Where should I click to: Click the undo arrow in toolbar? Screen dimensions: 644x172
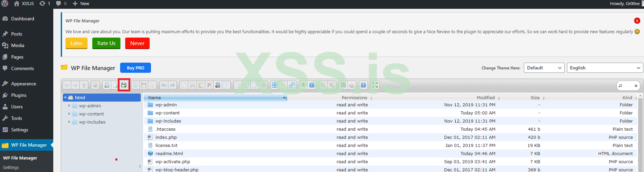click(x=164, y=85)
